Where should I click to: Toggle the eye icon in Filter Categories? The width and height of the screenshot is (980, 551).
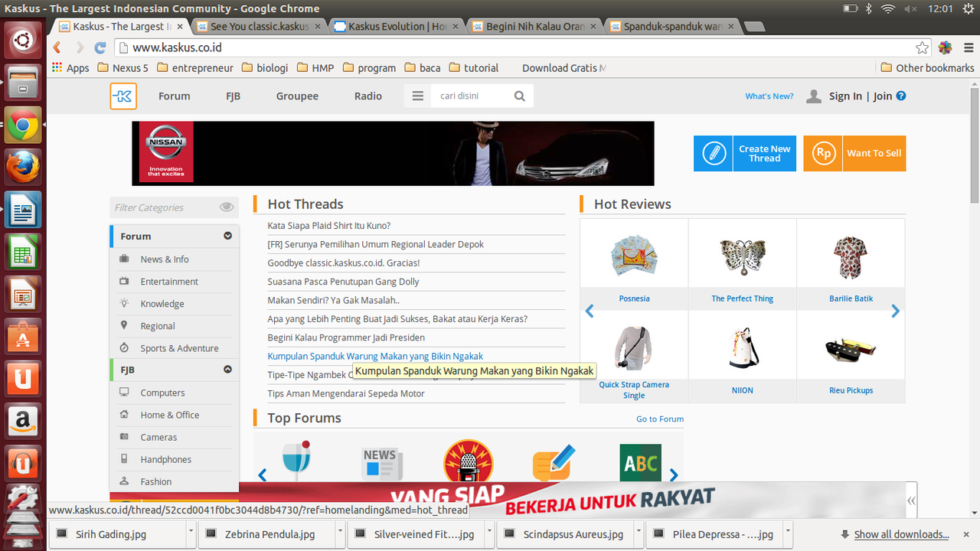coord(227,207)
